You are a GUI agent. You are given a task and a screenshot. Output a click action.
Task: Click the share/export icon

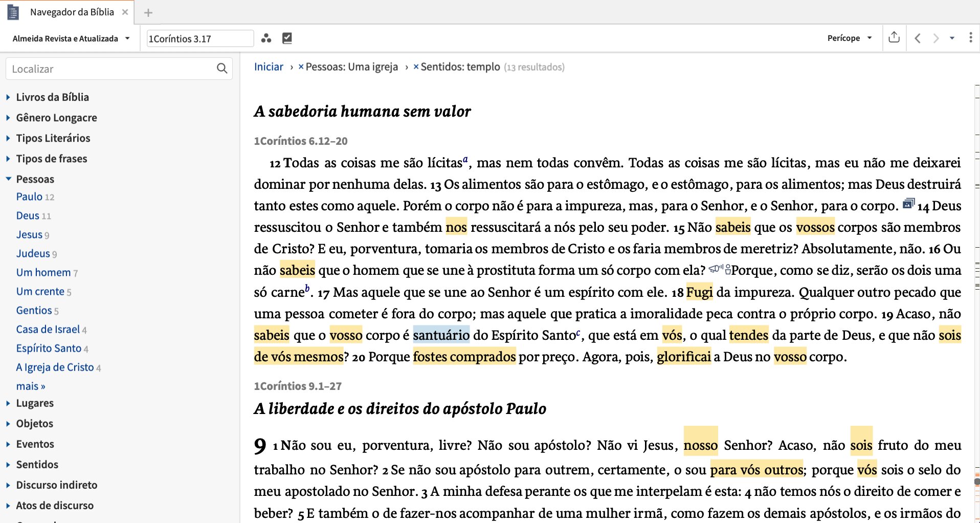point(894,37)
